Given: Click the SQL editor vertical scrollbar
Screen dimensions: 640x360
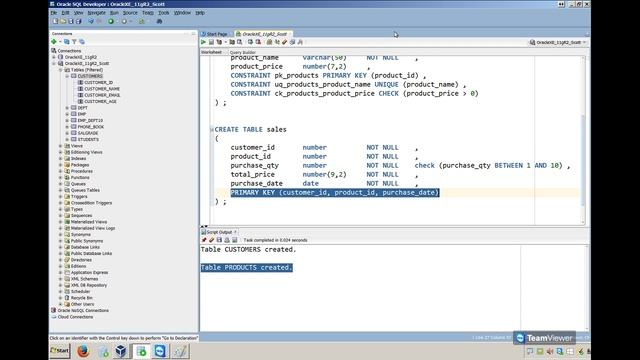Looking at the screenshot, I should 583,160.
